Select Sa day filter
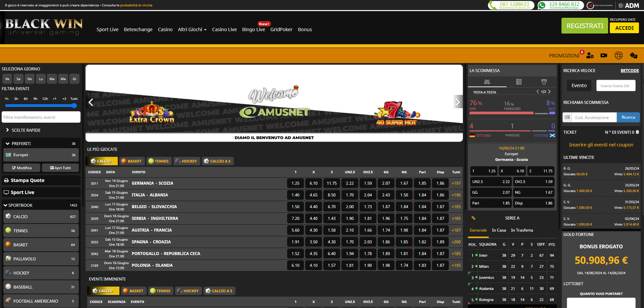 [x=18, y=79]
